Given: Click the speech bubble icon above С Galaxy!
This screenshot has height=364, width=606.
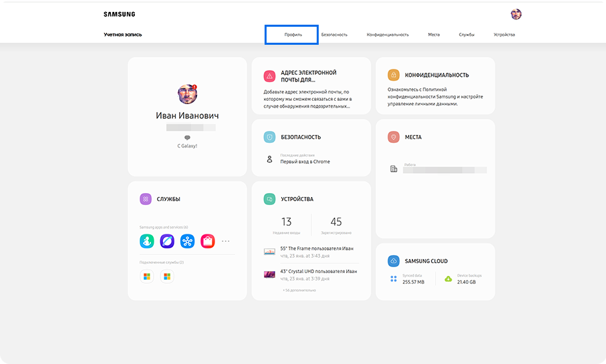Looking at the screenshot, I should pyautogui.click(x=188, y=138).
